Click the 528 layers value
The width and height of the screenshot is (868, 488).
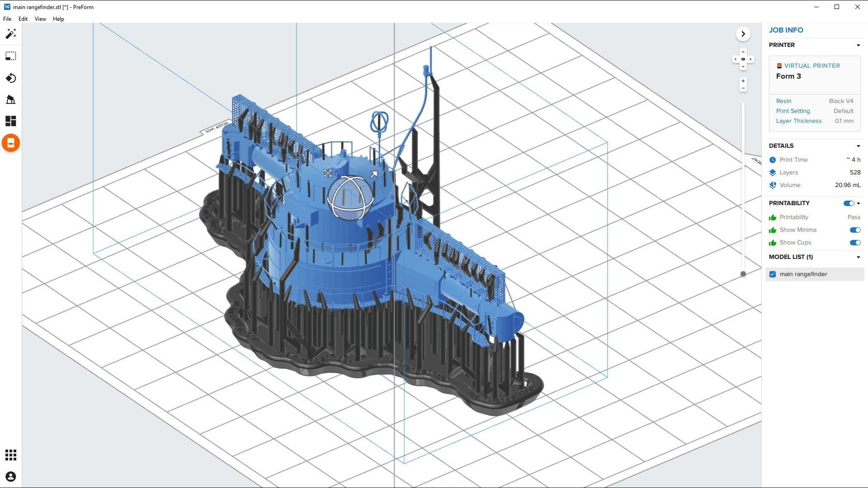[855, 173]
